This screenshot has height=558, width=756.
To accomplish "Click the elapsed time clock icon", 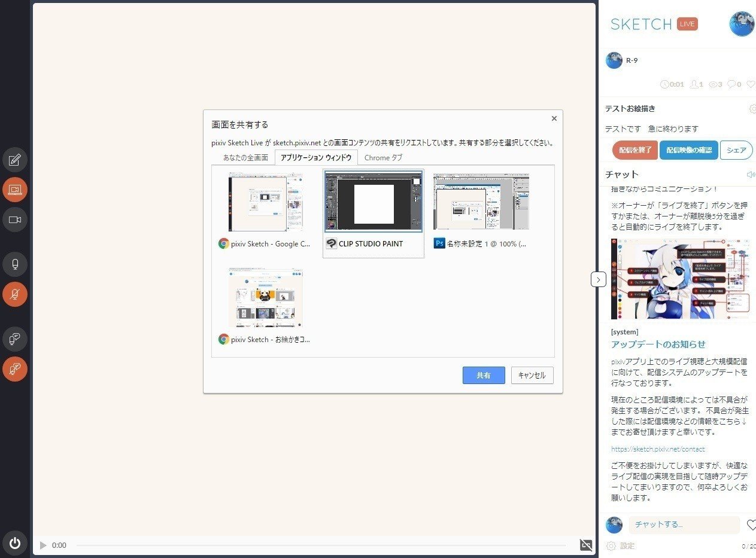I will 664,84.
